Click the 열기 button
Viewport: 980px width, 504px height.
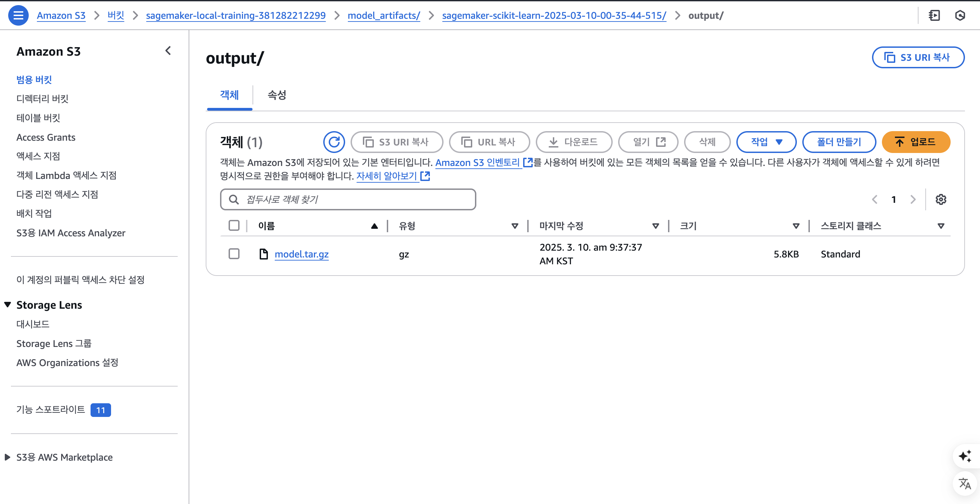[648, 142]
